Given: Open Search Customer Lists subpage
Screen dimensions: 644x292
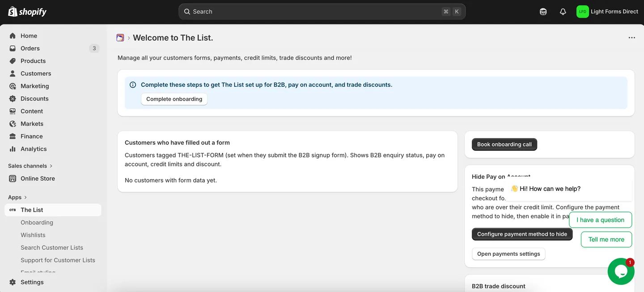Looking at the screenshot, I should coord(52,247).
